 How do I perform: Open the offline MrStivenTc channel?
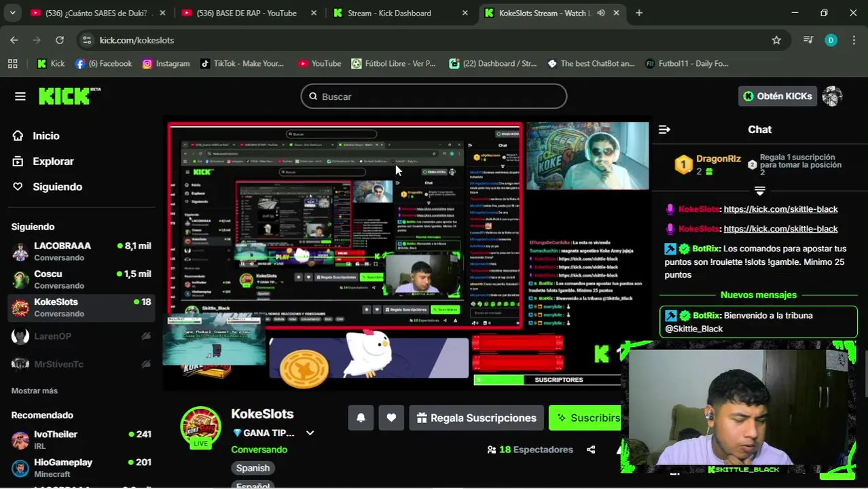(x=82, y=364)
